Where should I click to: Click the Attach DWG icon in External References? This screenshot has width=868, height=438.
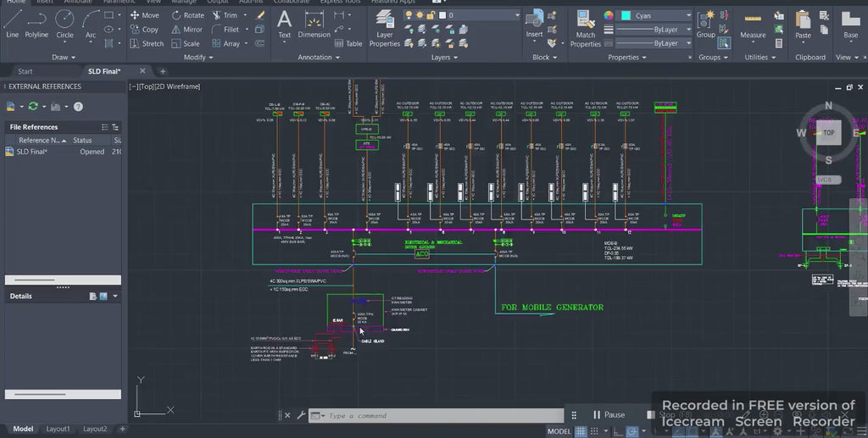pyautogui.click(x=10, y=106)
